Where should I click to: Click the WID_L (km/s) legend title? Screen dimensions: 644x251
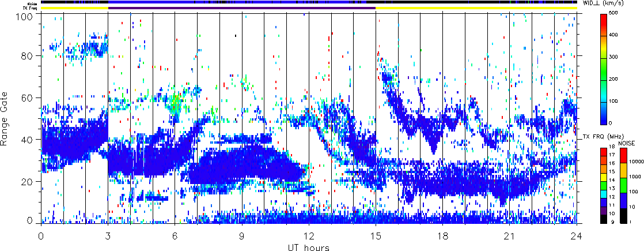tap(603, 3)
